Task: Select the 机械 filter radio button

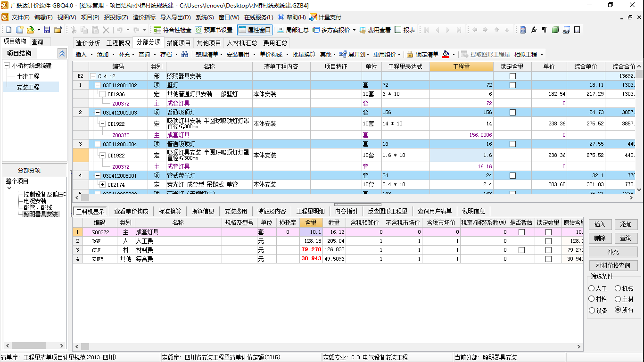Action: (618, 288)
